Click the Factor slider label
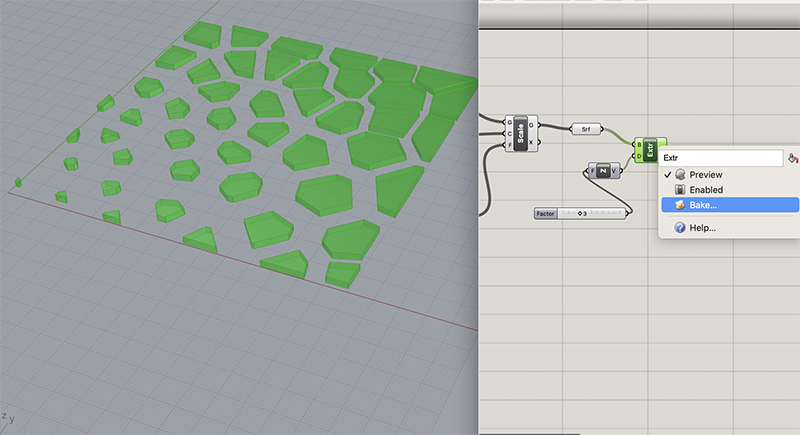800x435 pixels. [546, 214]
